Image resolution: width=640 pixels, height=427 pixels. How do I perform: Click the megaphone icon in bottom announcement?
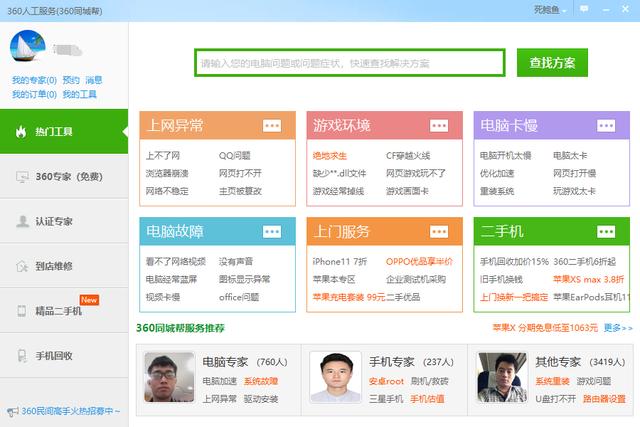tap(12, 411)
